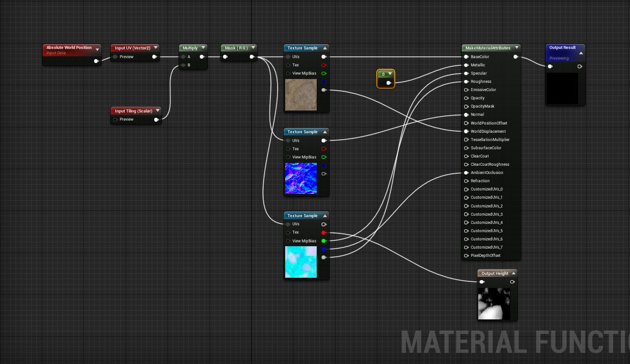630x364 pixels.
Task: Select the cyan packed texture preview thumbnail
Action: click(301, 262)
